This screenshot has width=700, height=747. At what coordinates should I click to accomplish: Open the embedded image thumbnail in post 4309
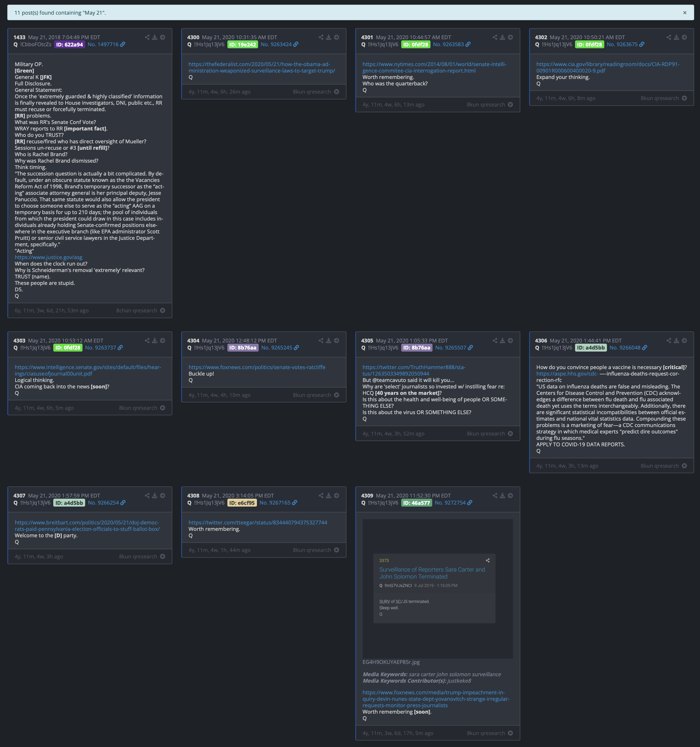(438, 589)
